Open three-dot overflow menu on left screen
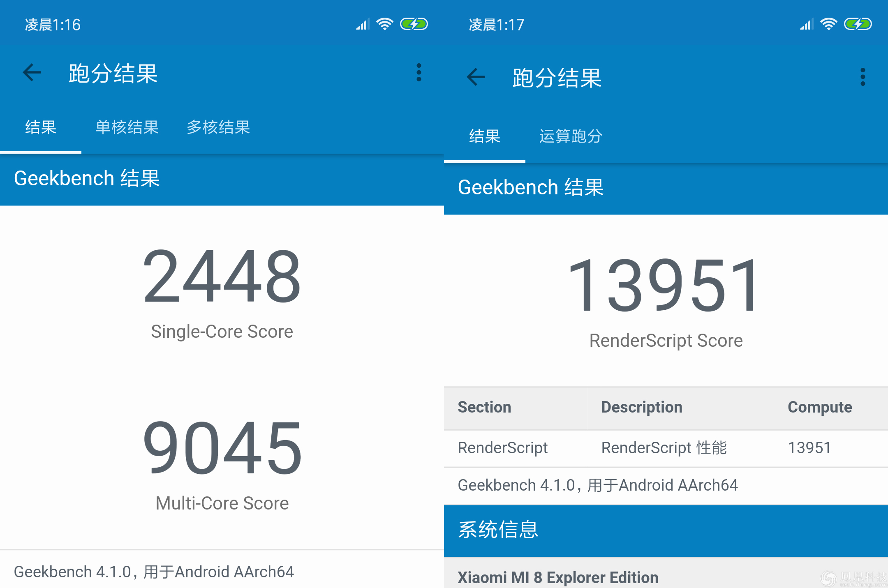This screenshot has height=588, width=888. (x=419, y=73)
